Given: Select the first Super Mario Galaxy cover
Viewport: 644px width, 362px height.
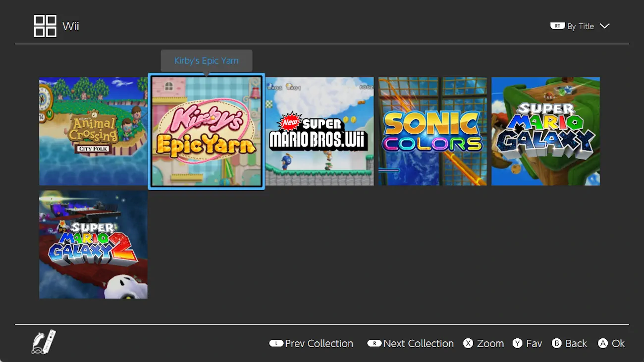Looking at the screenshot, I should pyautogui.click(x=545, y=131).
